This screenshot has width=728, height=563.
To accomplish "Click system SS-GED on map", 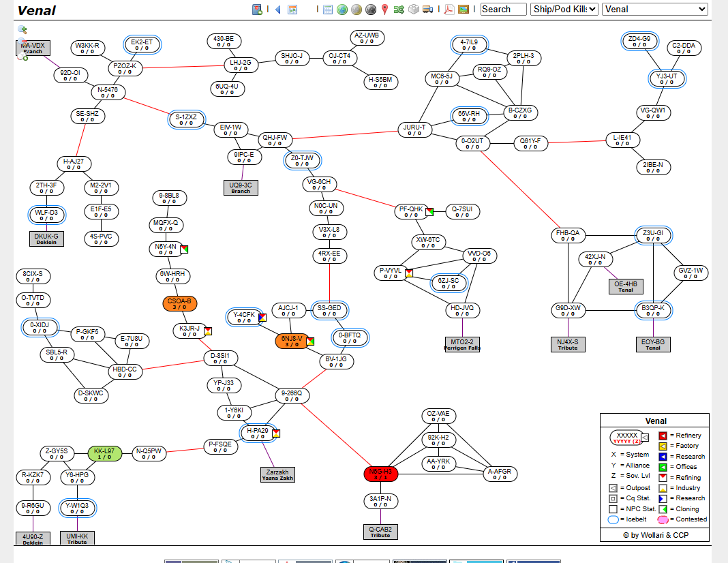I will pos(329,311).
